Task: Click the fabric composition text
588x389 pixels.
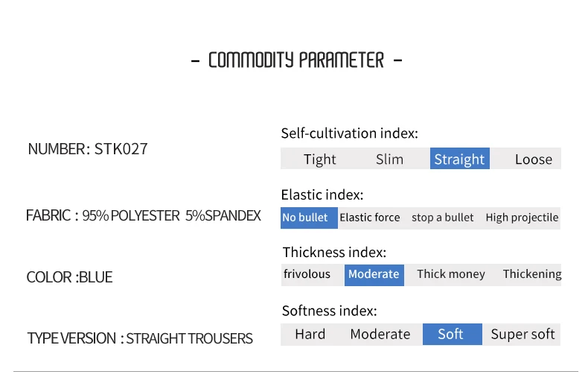Action: point(171,216)
